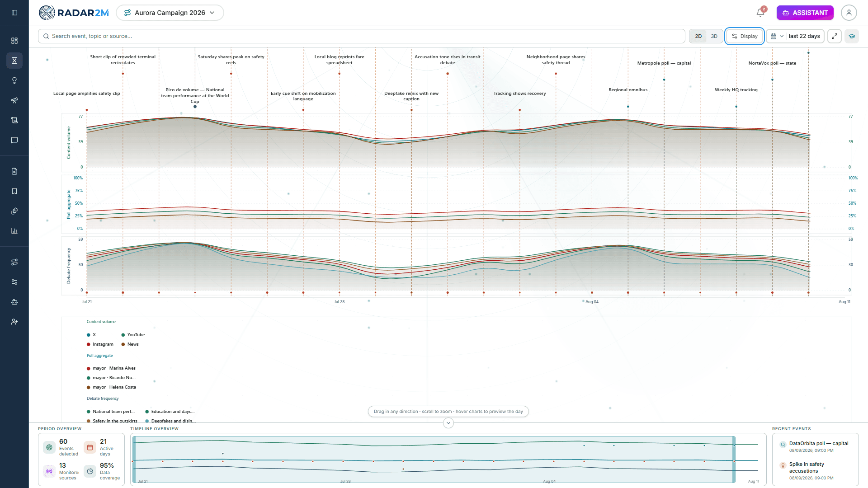868x488 pixels.
Task: Open the notifications bell
Action: tap(760, 13)
